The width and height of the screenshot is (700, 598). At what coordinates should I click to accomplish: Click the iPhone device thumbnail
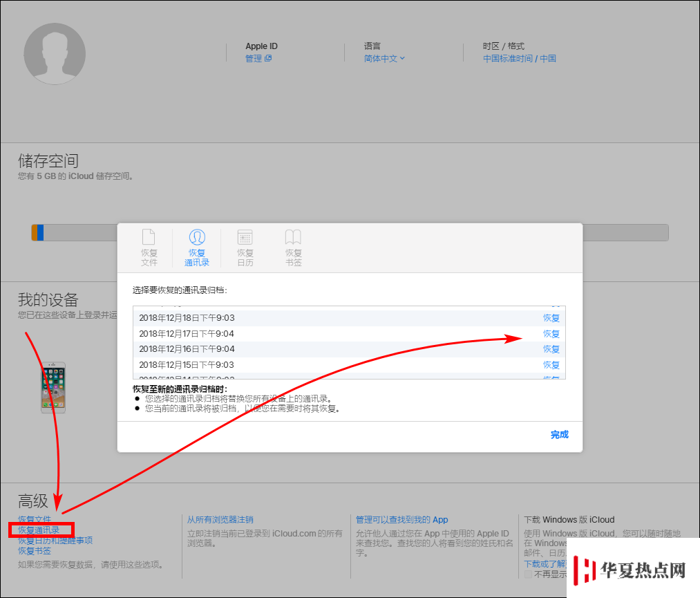54,388
